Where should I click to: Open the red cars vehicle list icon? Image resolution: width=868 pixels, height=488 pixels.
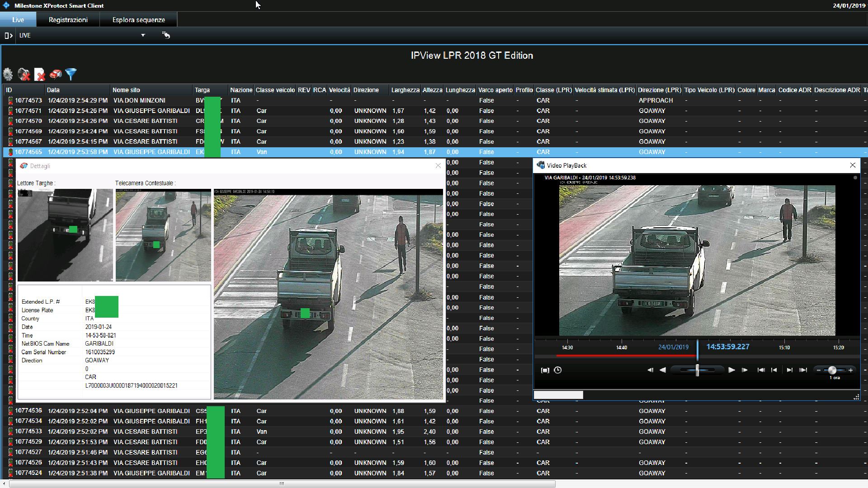pos(56,74)
